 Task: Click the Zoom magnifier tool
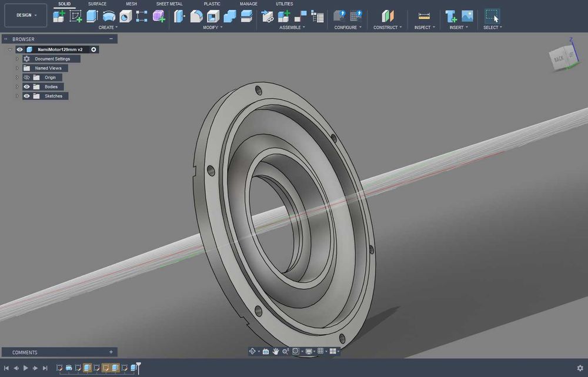(x=285, y=352)
